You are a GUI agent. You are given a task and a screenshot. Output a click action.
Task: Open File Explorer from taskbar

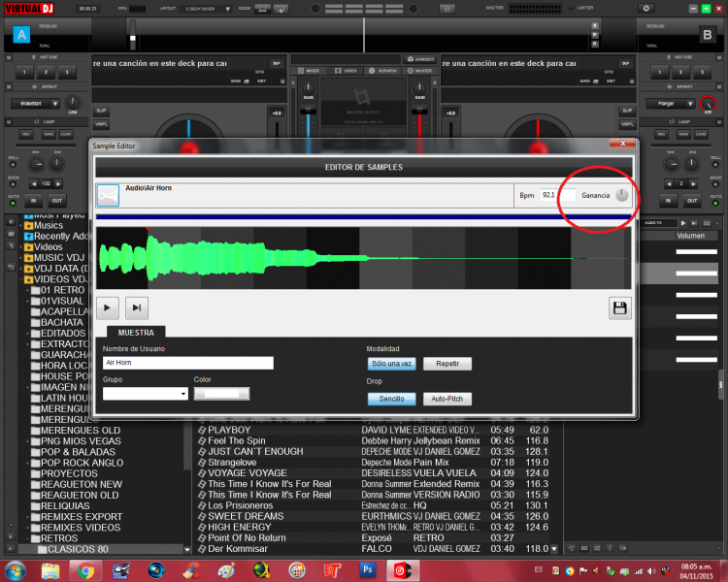(50, 570)
